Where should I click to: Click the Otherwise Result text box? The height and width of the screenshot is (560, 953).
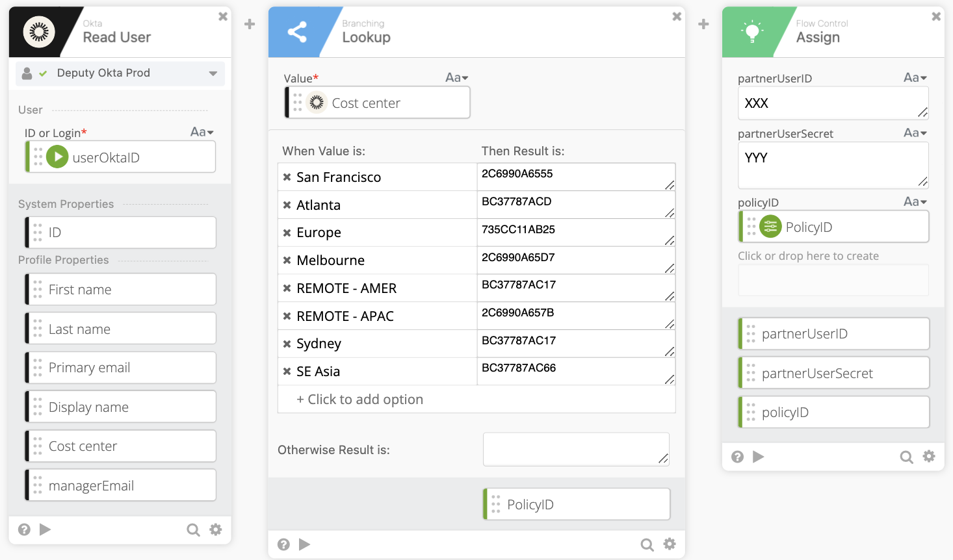pos(575,449)
